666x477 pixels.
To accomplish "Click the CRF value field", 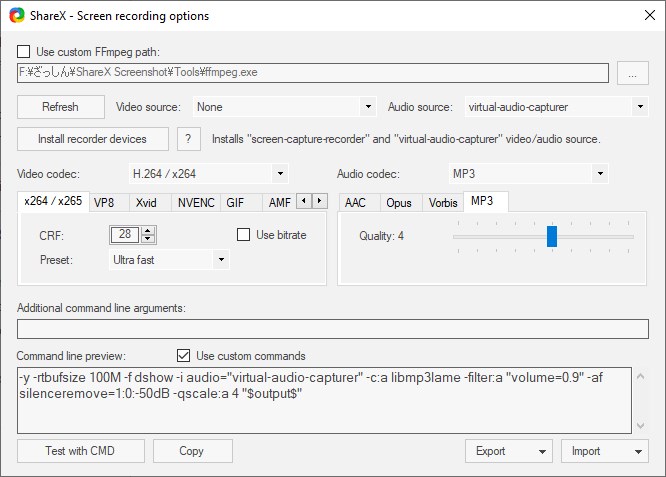I will [x=125, y=234].
